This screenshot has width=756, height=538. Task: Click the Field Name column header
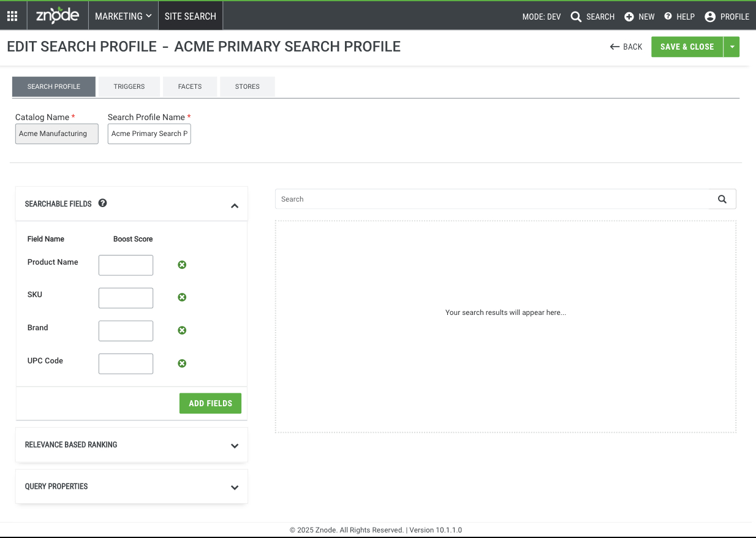coord(46,239)
